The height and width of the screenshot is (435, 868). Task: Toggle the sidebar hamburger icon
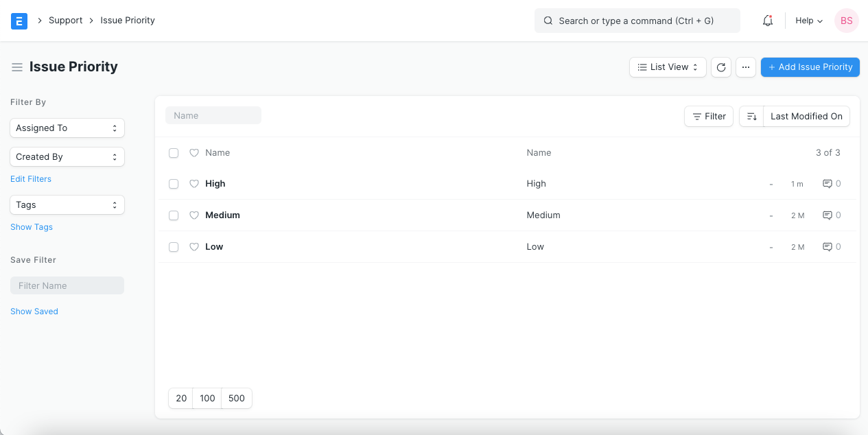pyautogui.click(x=17, y=67)
